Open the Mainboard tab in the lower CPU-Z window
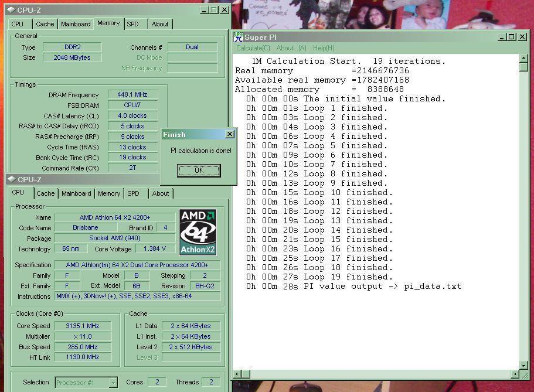Viewport: 534px width, 392px height. [x=76, y=193]
